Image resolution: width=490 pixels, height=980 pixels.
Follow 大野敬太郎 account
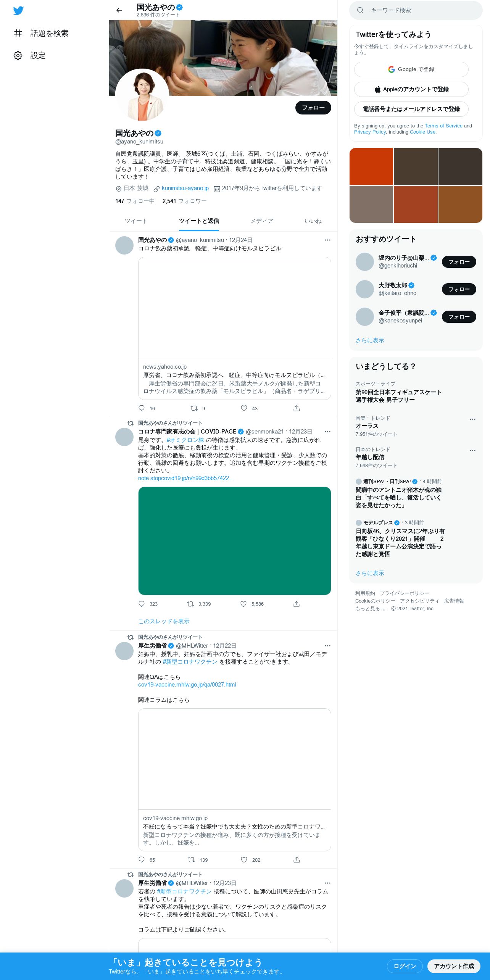point(459,289)
